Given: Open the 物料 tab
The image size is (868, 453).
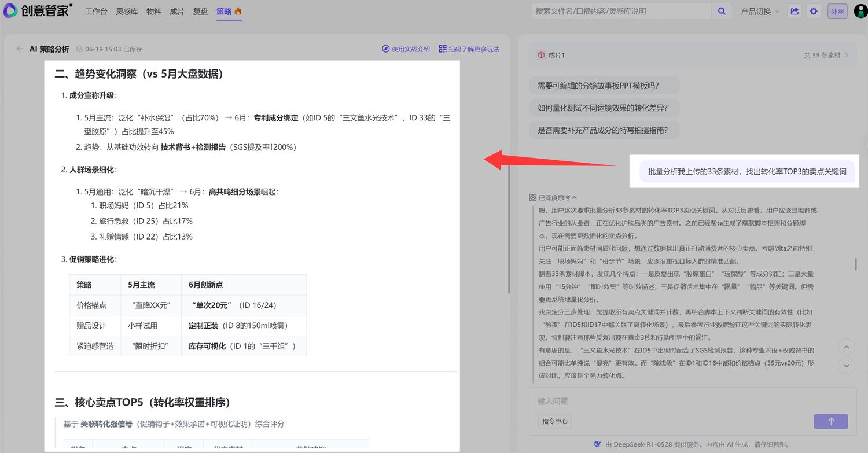Looking at the screenshot, I should (154, 11).
